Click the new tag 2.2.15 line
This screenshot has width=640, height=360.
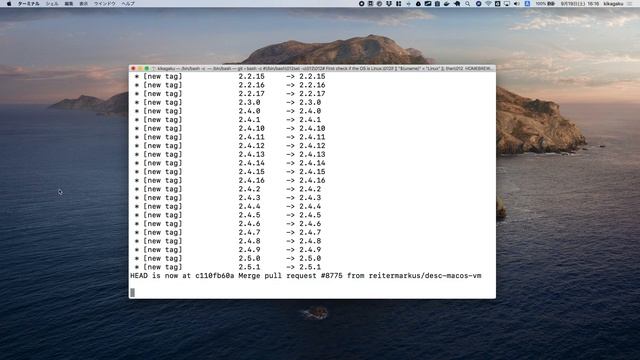(x=230, y=76)
